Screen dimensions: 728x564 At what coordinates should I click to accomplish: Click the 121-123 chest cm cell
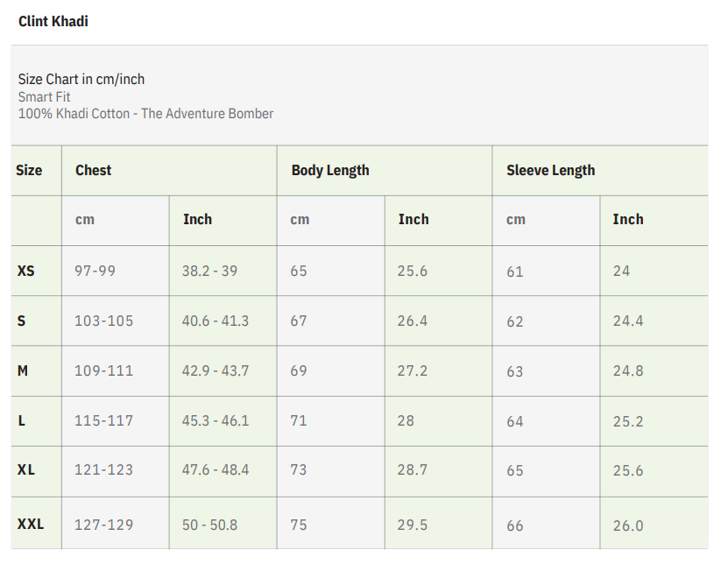pos(104,469)
